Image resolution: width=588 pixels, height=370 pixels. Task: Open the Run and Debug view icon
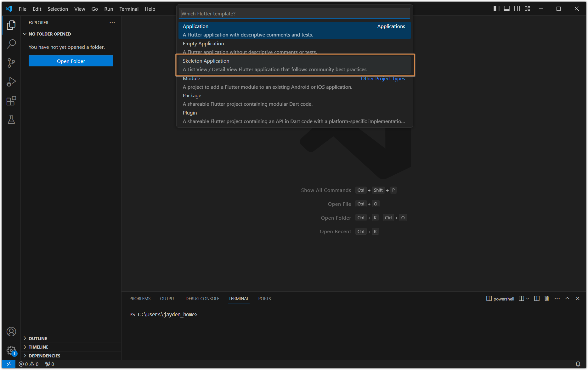[11, 82]
